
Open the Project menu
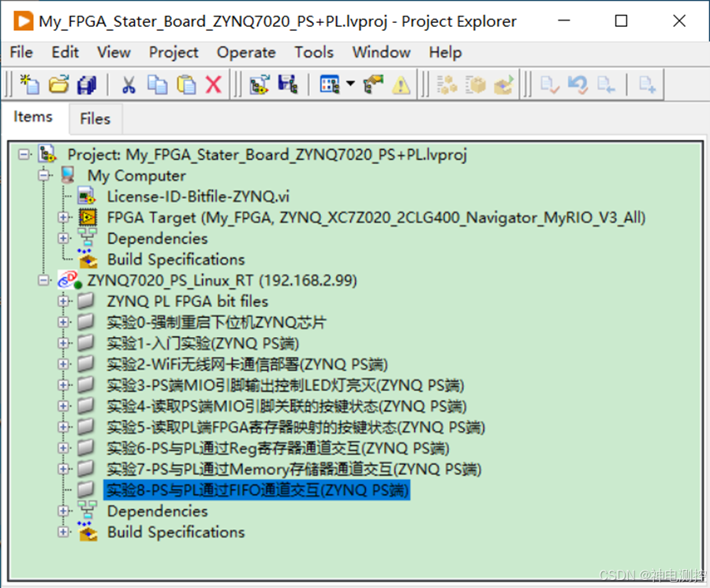[174, 53]
